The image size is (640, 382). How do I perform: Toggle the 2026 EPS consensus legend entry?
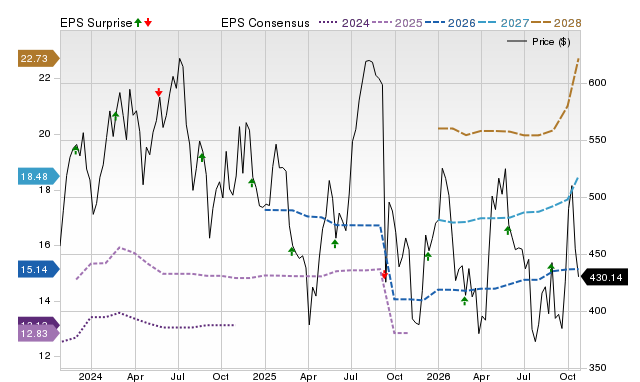(x=450, y=23)
